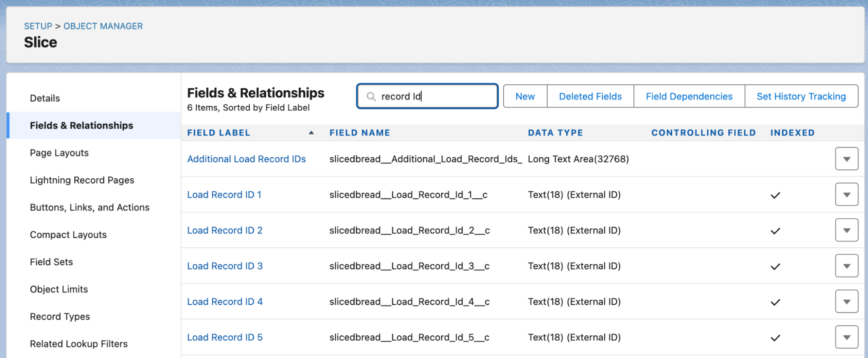868x358 pixels.
Task: Open the Load Record ID 3 field
Action: tap(224, 266)
